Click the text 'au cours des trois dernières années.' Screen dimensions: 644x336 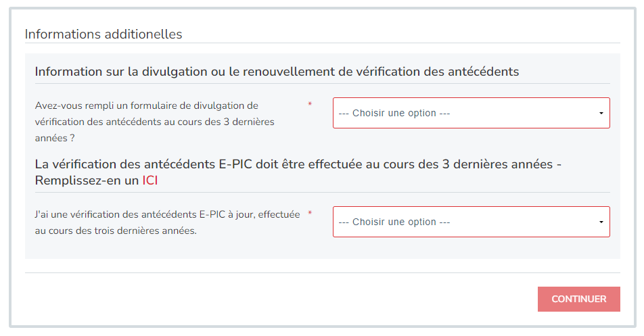[x=116, y=231]
